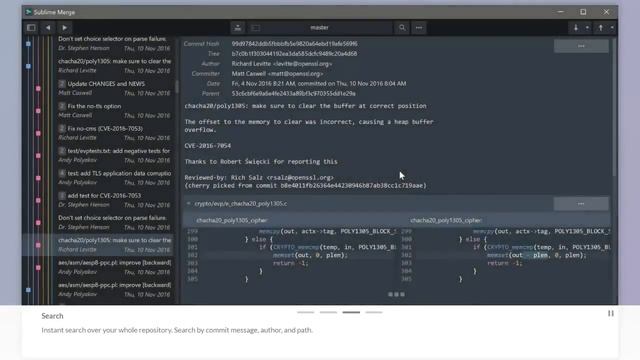Click the stash icon in toolbar
640x360 pixels.
click(238, 28)
